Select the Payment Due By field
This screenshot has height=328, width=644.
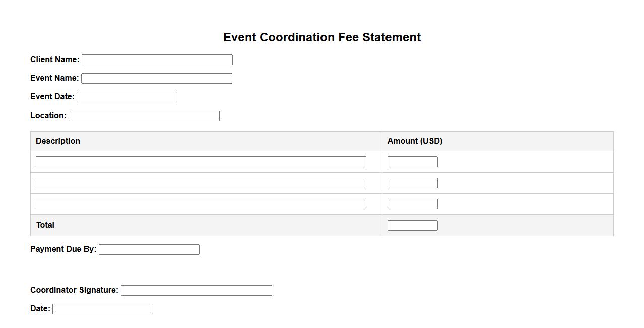(x=149, y=250)
